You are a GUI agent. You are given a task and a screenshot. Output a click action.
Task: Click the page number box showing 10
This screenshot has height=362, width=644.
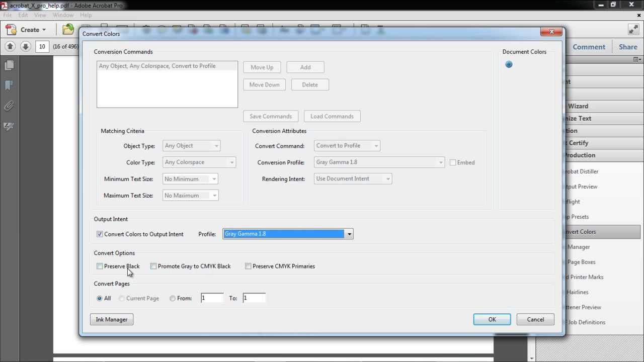coord(42,47)
